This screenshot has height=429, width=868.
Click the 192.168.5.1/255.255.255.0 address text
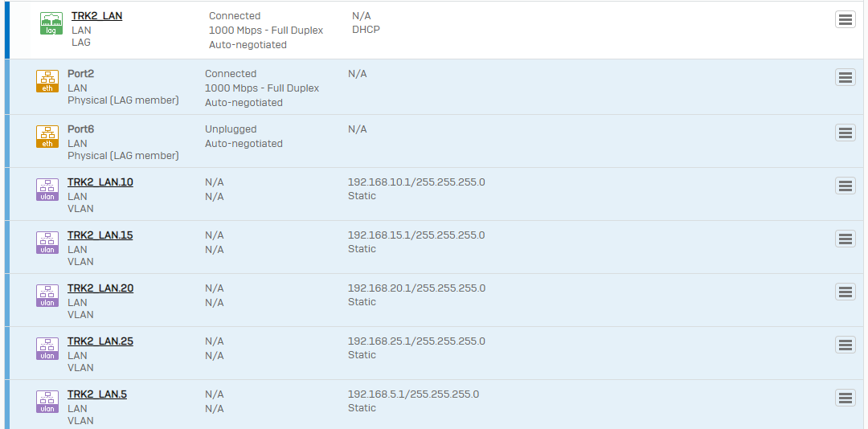coord(413,394)
